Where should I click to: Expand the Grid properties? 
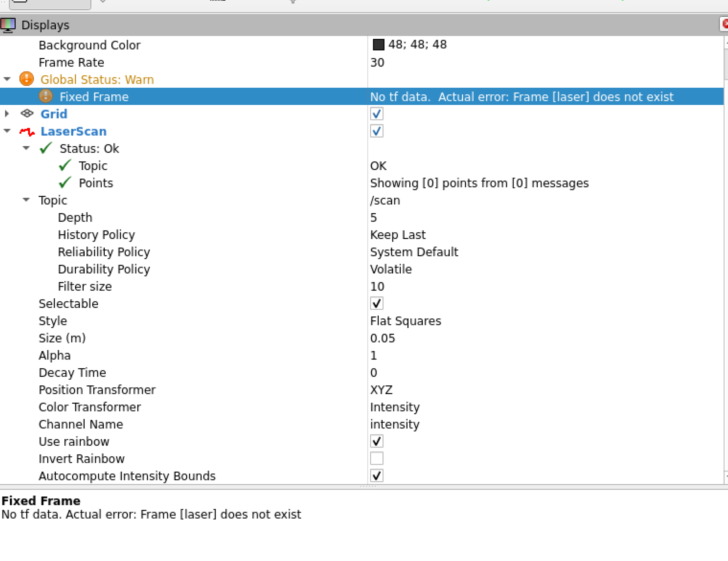coord(7,114)
